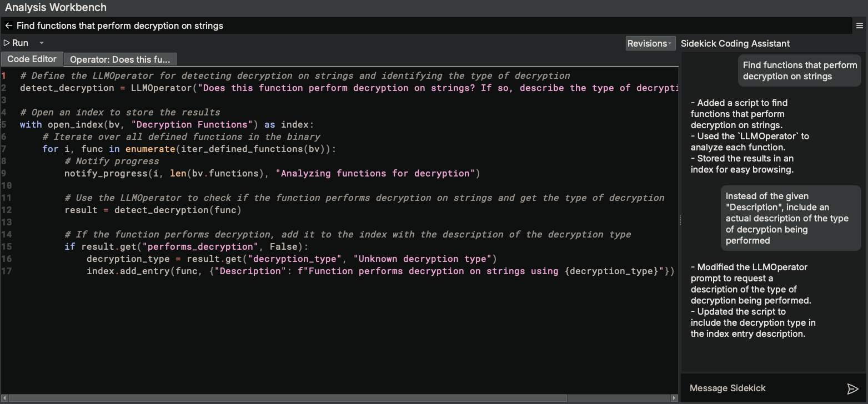Click the 'if result.get("performs_decryption"' code line
Viewport: 868px width, 404px height.
pyautogui.click(x=187, y=246)
